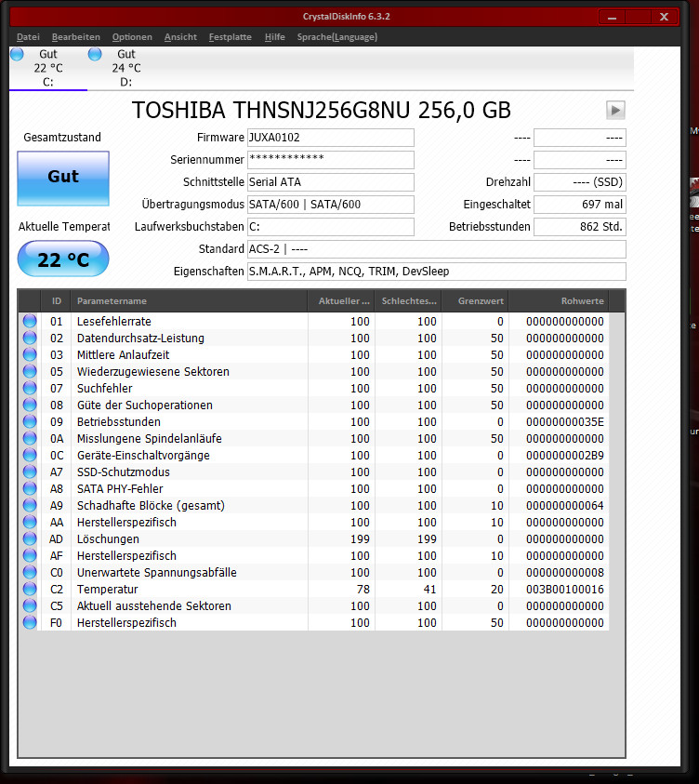Image resolution: width=699 pixels, height=784 pixels.
Task: Close the CrystalDiskInfo window
Action: click(664, 17)
